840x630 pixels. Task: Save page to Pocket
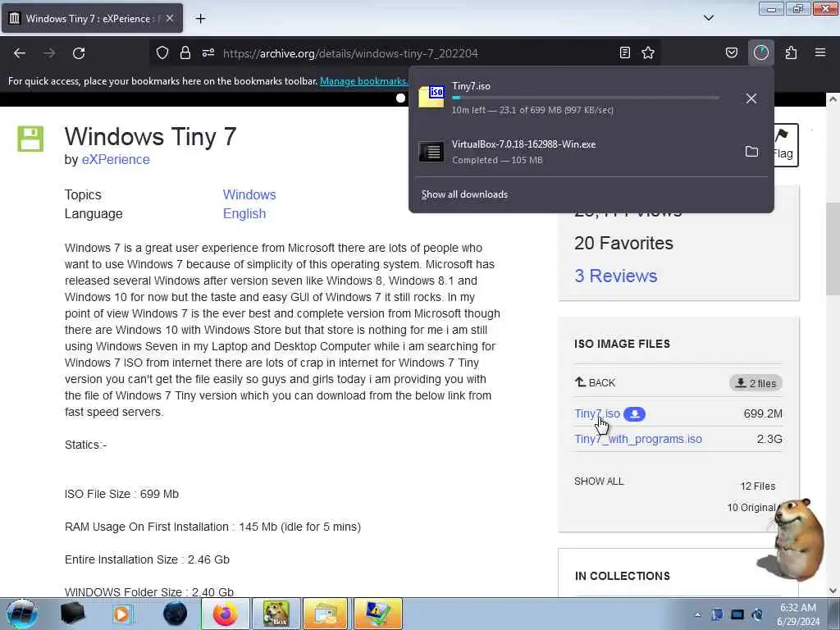pos(731,52)
